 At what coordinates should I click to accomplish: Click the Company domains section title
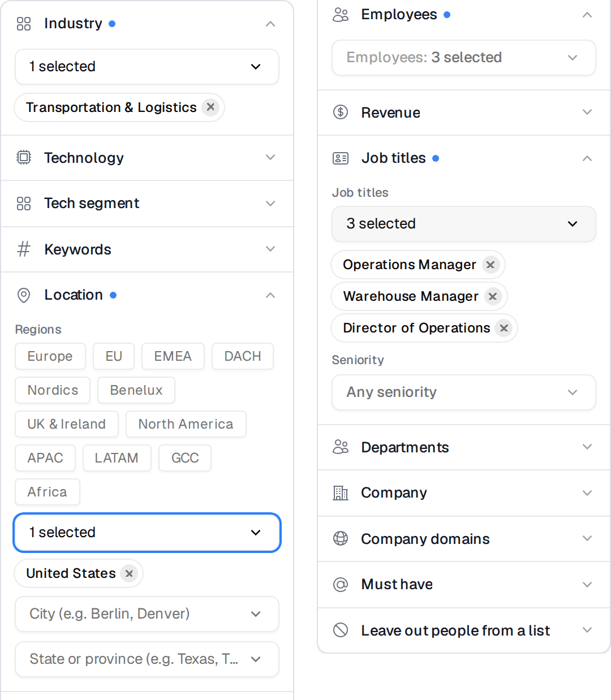[425, 539]
